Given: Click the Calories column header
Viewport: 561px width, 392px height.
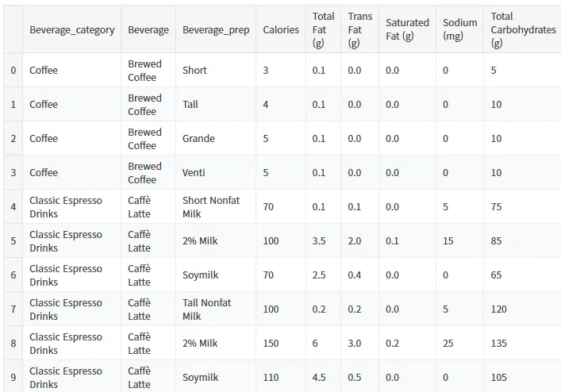Looking at the screenshot, I should 281,29.
